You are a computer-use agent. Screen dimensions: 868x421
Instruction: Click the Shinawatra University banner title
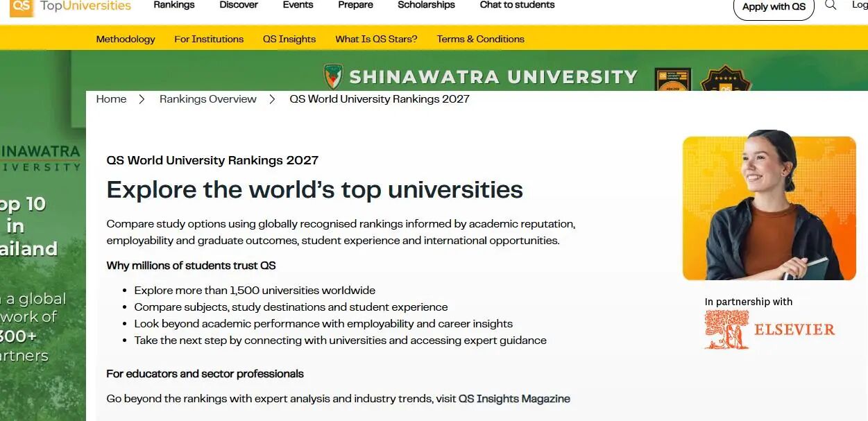click(493, 77)
